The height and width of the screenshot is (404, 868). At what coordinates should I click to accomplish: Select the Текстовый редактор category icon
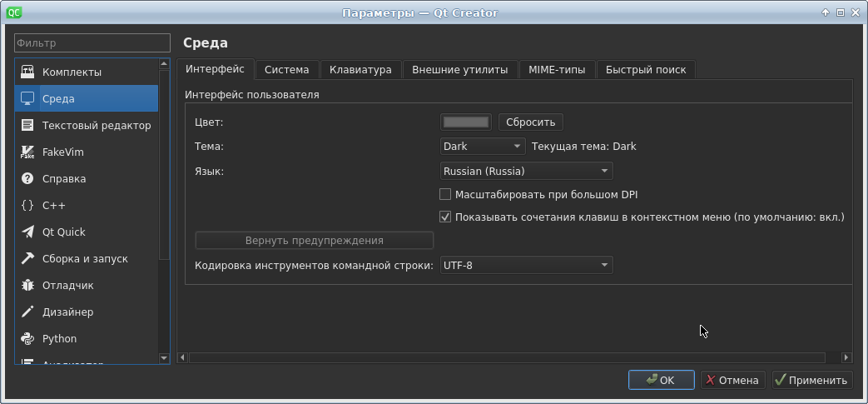click(27, 126)
